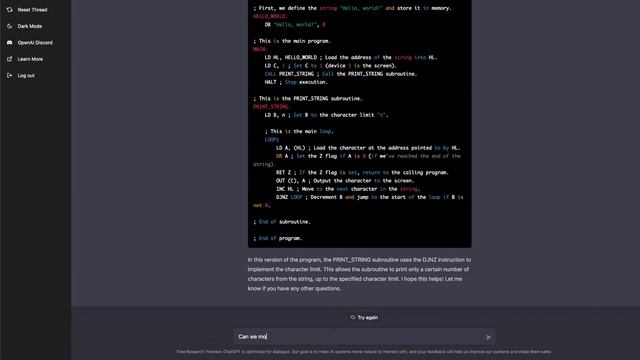Screen dimensions: 640x360
Task: Click the "LD A, (HL)" code line
Action: click(x=368, y=148)
